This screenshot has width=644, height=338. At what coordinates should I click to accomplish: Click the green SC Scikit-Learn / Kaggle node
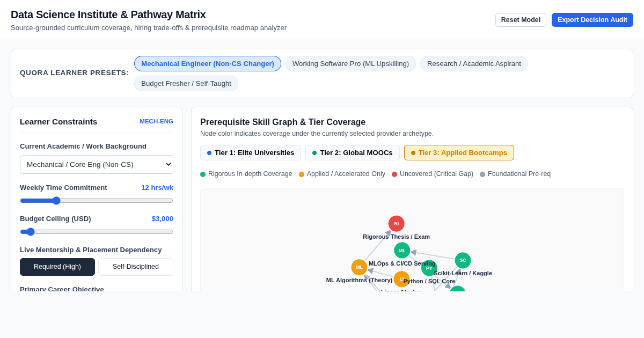(x=463, y=260)
